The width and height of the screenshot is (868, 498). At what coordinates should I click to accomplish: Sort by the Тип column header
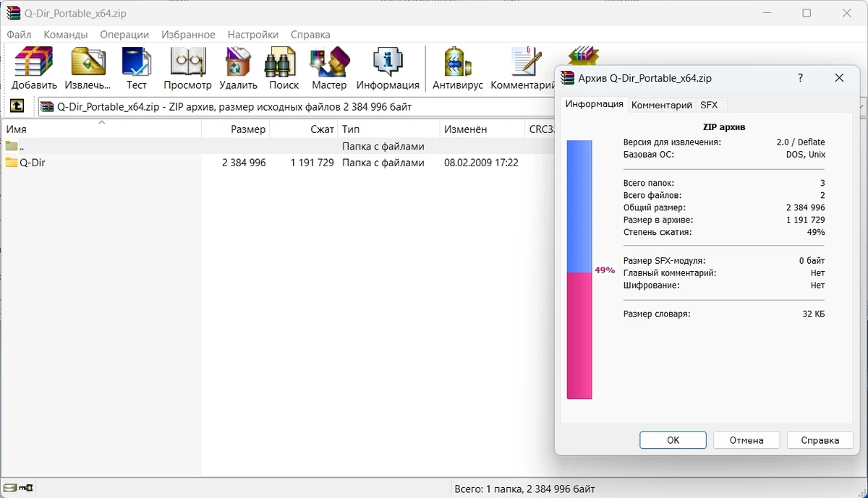(x=388, y=129)
